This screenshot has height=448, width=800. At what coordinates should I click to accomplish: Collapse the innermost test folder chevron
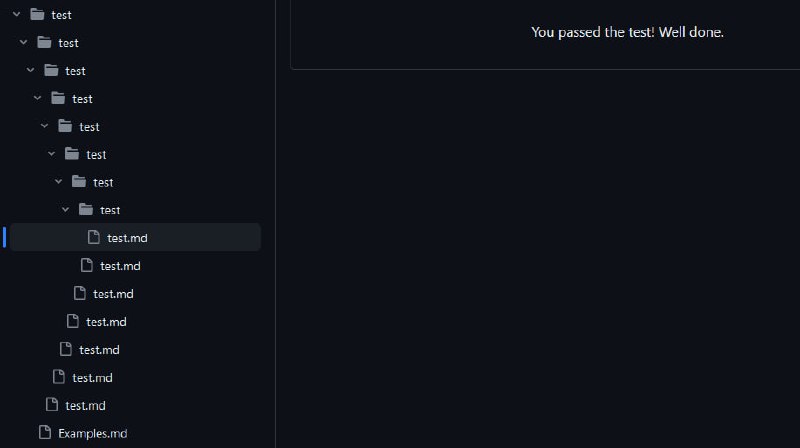tap(66, 210)
